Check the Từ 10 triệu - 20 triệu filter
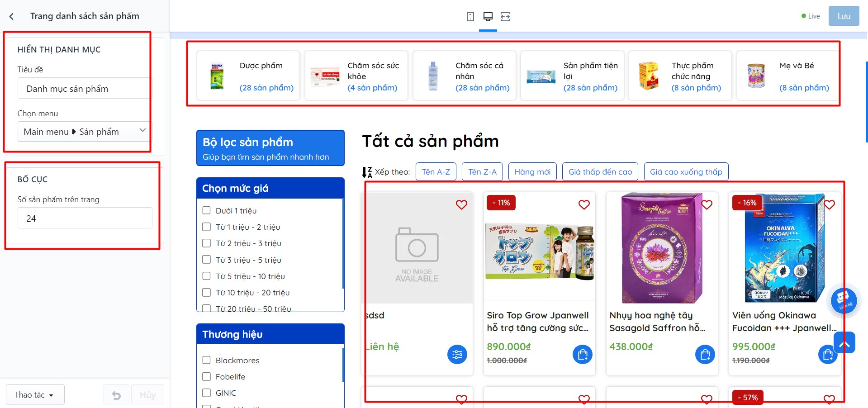The height and width of the screenshot is (408, 868). 207,292
